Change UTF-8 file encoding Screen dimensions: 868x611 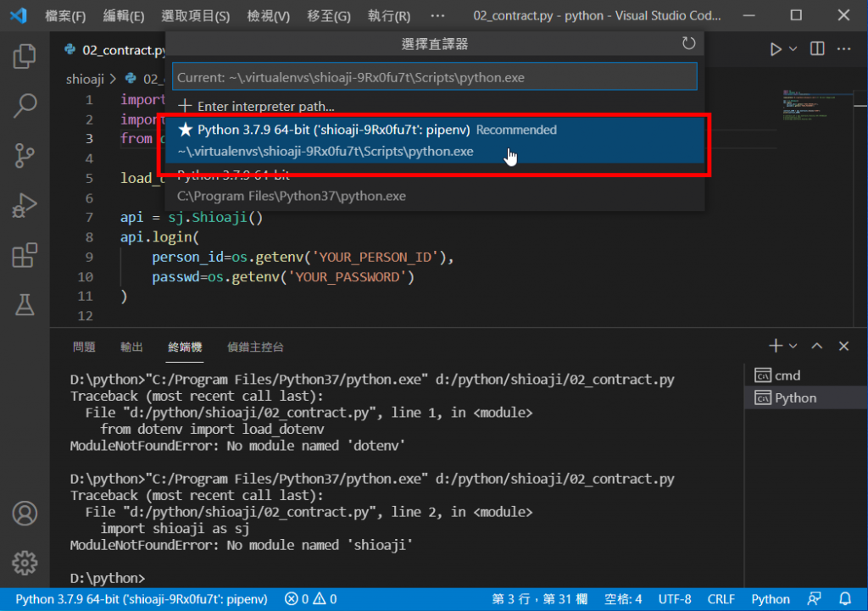674,599
